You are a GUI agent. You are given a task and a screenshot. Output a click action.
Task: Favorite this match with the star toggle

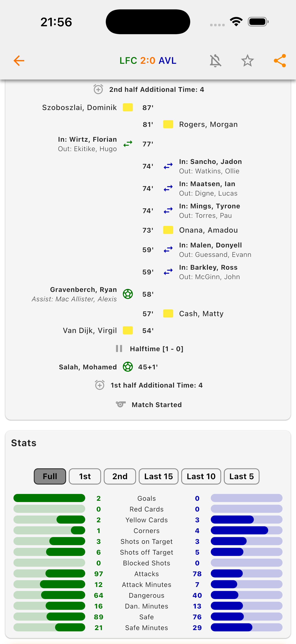click(247, 60)
